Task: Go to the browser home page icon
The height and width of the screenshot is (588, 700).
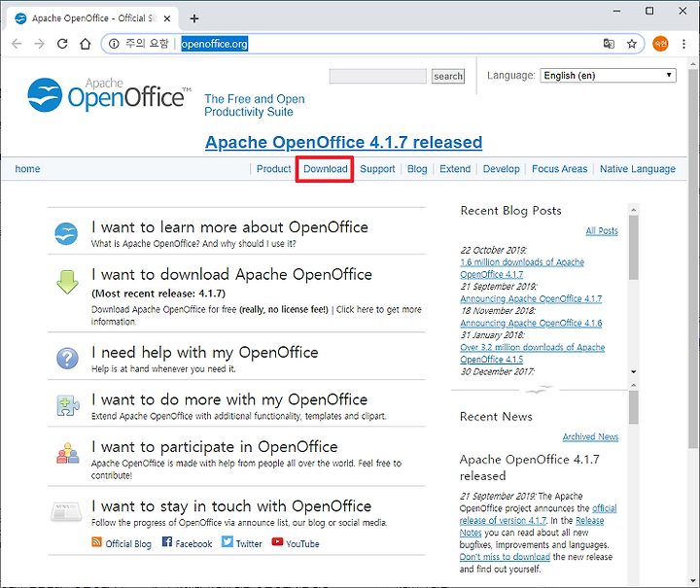Action: click(86, 44)
